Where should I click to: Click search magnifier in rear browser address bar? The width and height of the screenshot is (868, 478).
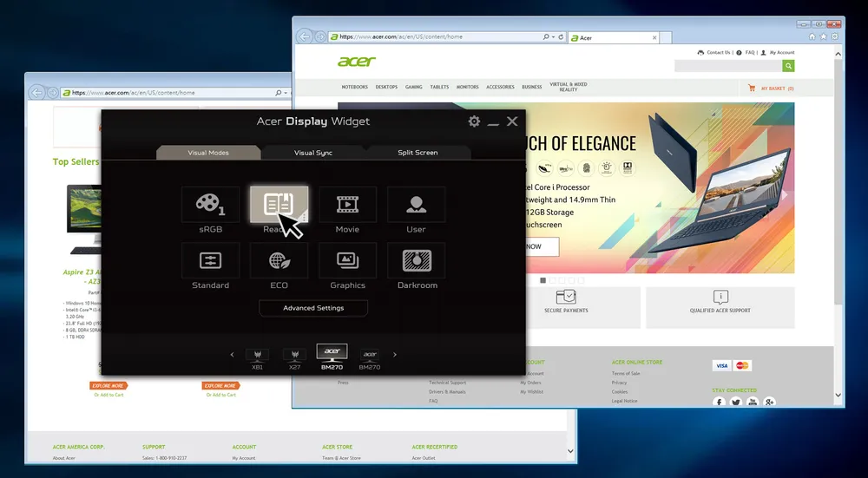click(279, 93)
